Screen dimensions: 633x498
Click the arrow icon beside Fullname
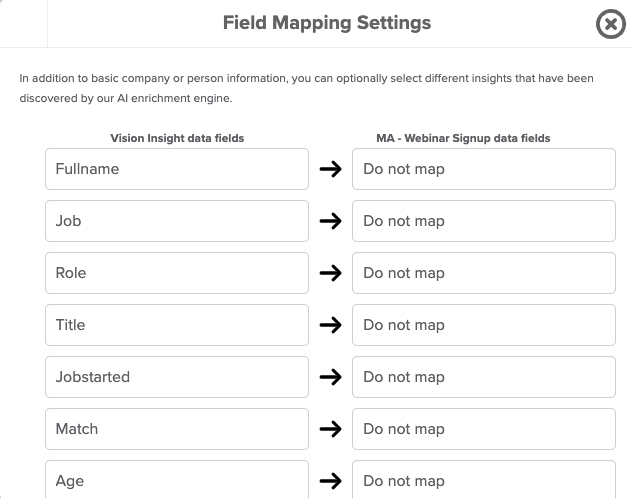coord(331,169)
